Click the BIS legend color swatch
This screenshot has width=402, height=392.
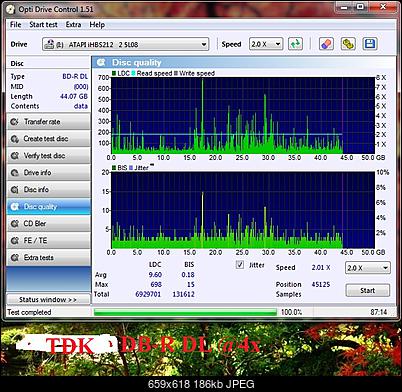pyautogui.click(x=114, y=168)
